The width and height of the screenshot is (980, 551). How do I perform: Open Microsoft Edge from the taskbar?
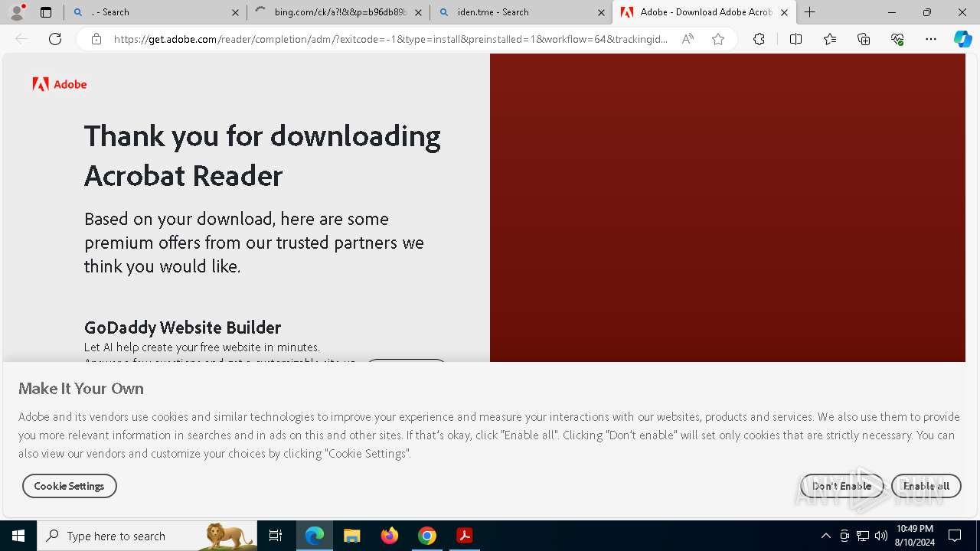coord(315,536)
